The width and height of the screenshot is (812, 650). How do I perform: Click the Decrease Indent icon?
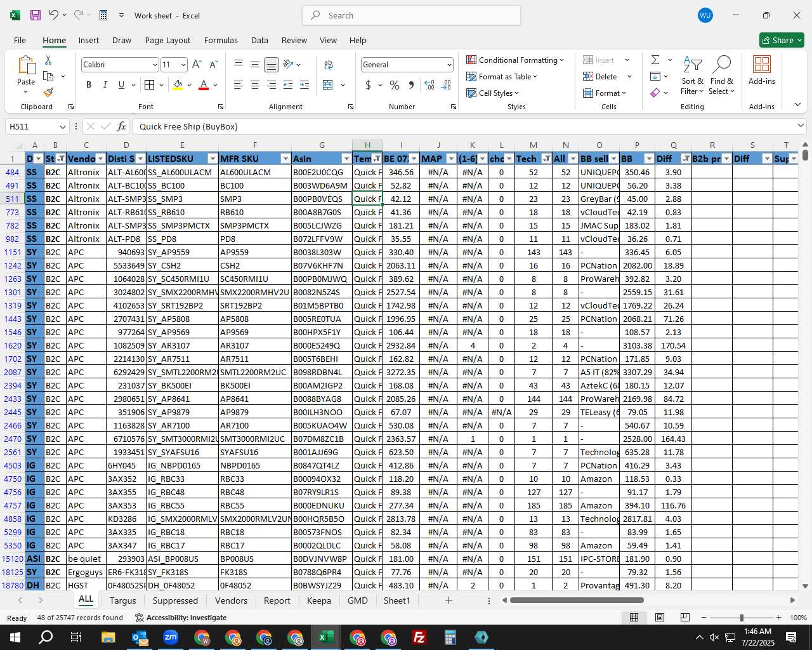288,84
